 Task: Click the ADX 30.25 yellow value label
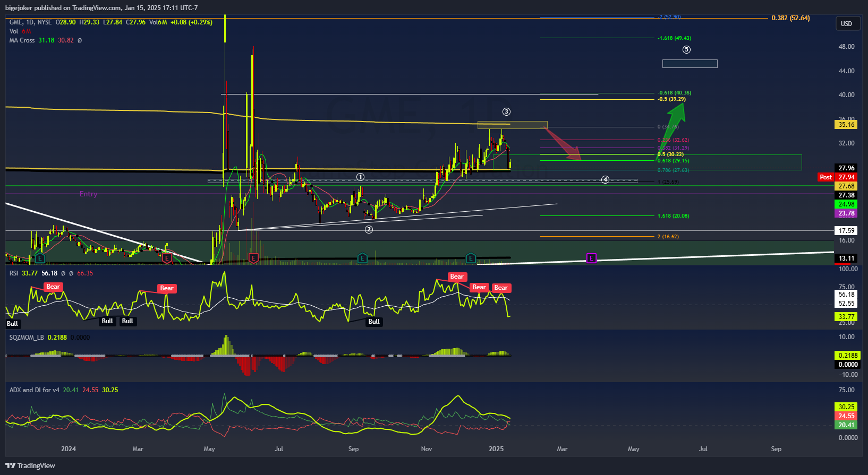coord(846,407)
